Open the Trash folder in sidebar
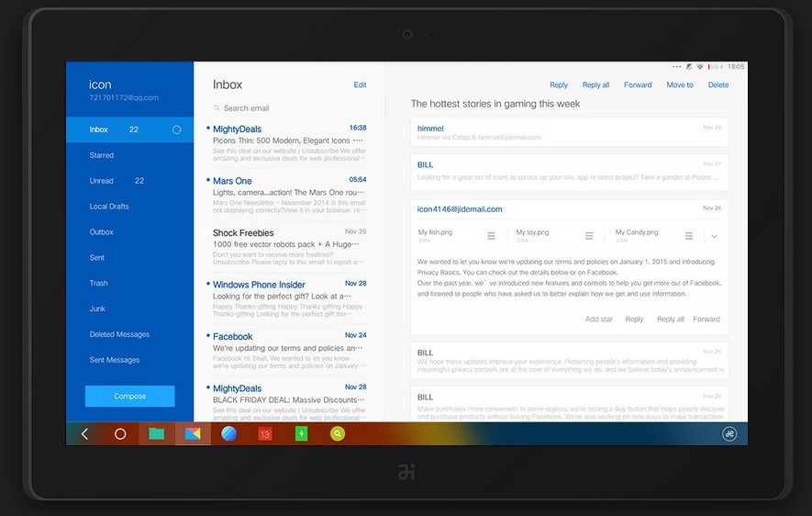This screenshot has width=812, height=516. [98, 283]
